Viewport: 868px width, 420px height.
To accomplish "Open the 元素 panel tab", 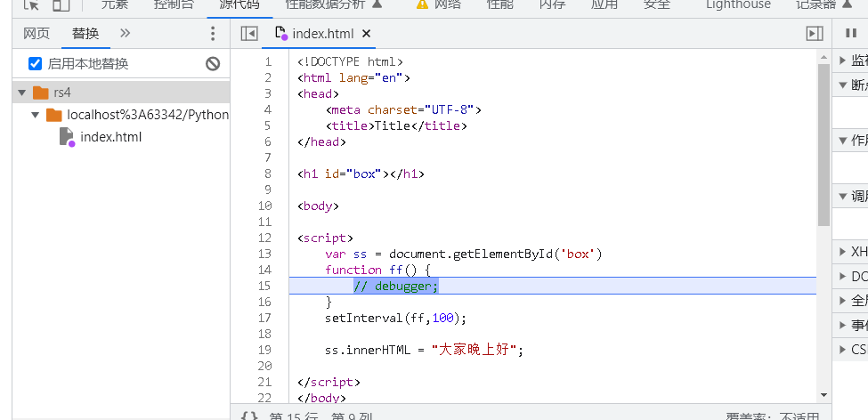I will [115, 4].
